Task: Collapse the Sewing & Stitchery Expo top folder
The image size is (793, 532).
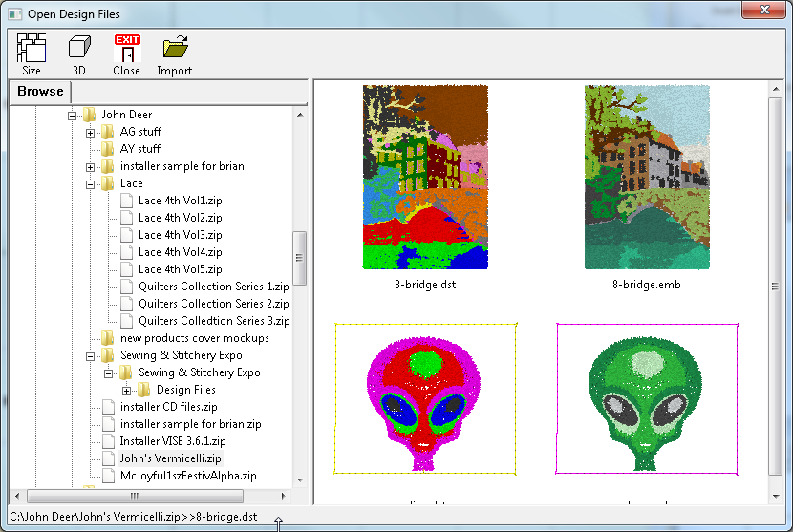Action: (91, 355)
